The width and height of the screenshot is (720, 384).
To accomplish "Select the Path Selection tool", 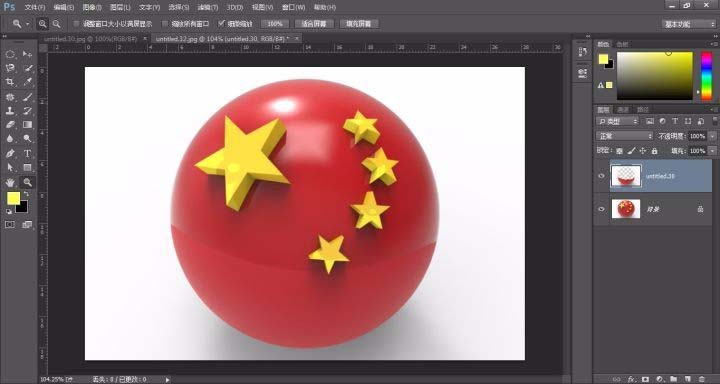I will click(10, 167).
